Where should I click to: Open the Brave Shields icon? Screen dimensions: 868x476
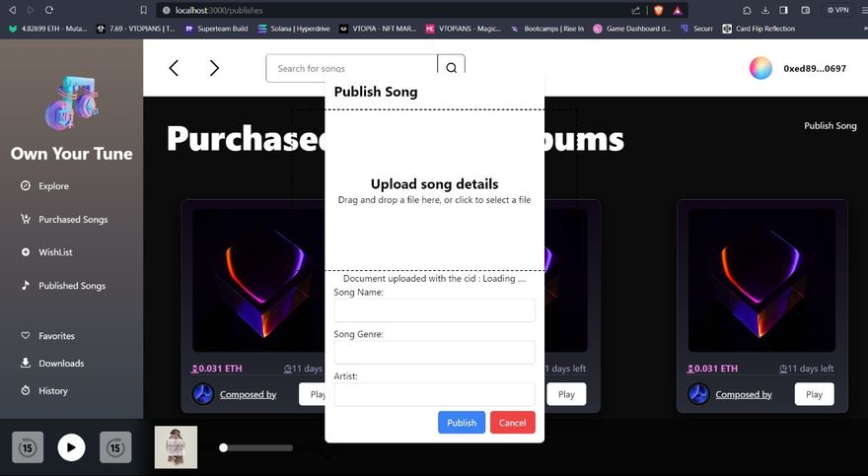tap(658, 10)
